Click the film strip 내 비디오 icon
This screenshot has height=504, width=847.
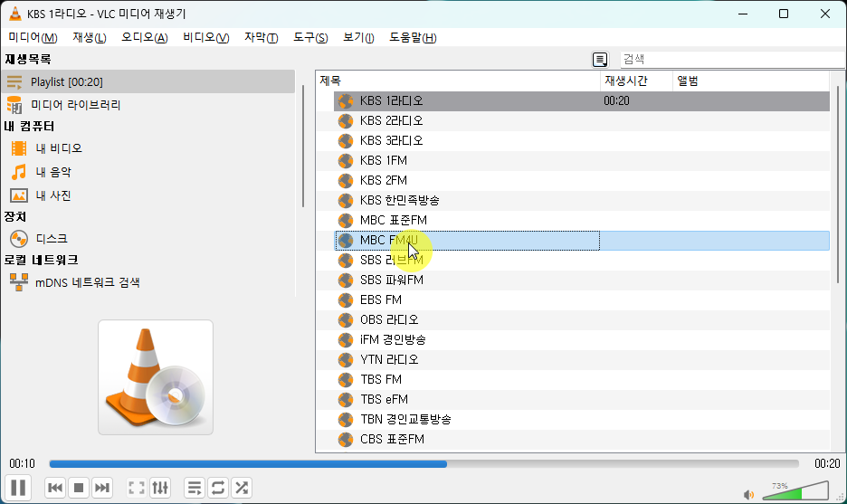click(x=19, y=148)
